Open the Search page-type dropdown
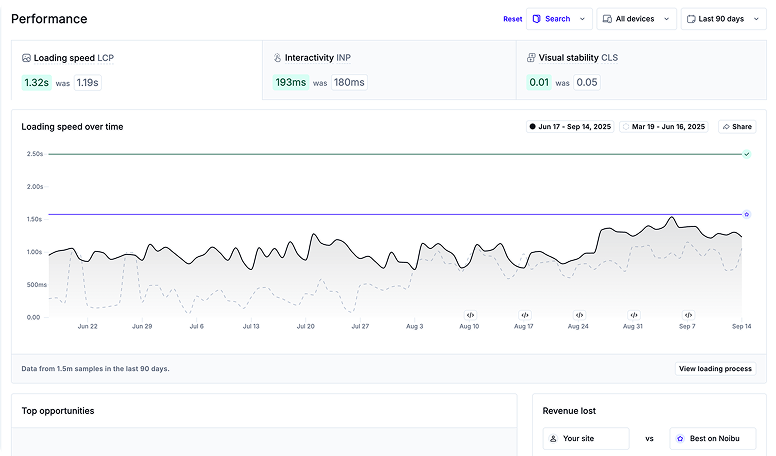The width and height of the screenshot is (776, 456). [558, 19]
